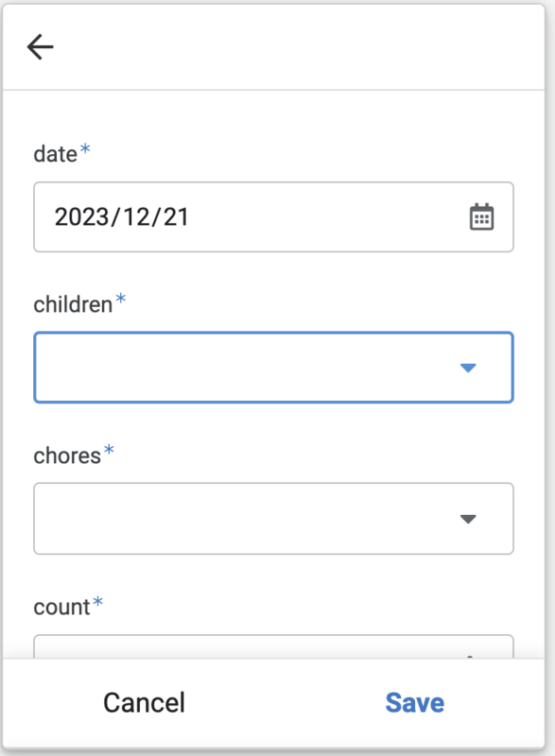Open the calendar picker icon
Image resolution: width=555 pixels, height=756 pixels.
(481, 217)
